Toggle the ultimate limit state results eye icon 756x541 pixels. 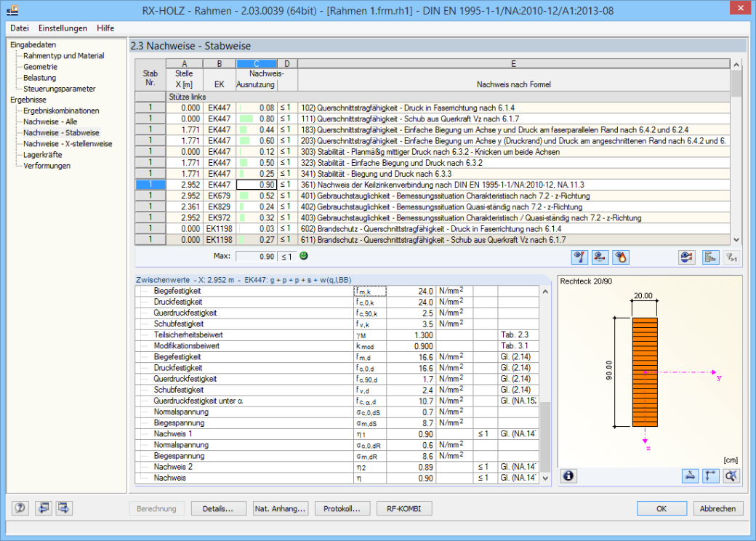pyautogui.click(x=579, y=257)
